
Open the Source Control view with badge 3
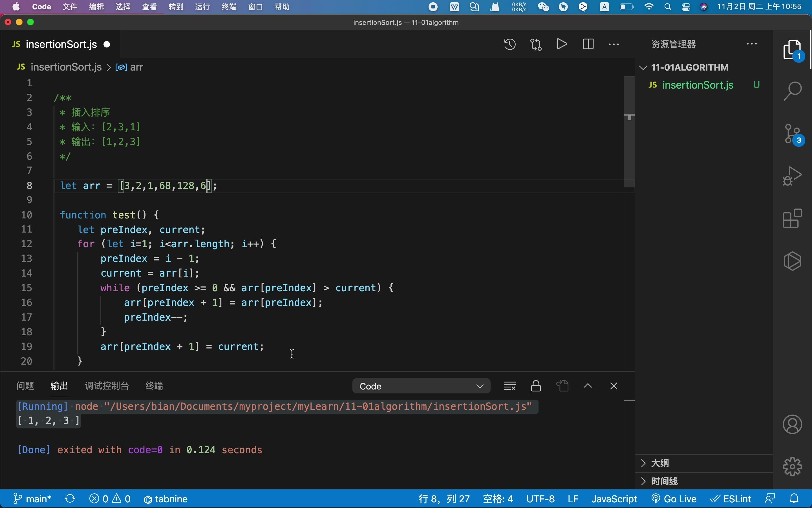[x=793, y=134]
